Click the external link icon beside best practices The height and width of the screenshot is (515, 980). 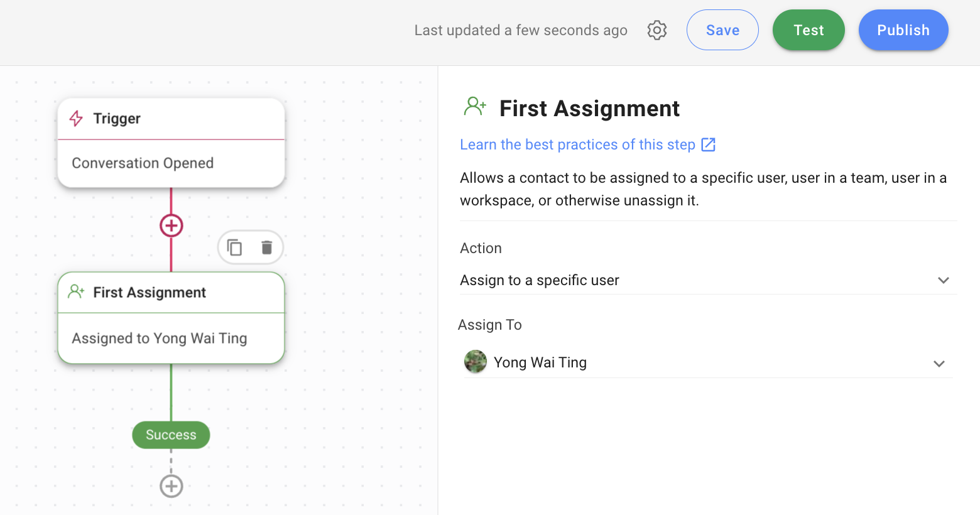[x=709, y=144]
